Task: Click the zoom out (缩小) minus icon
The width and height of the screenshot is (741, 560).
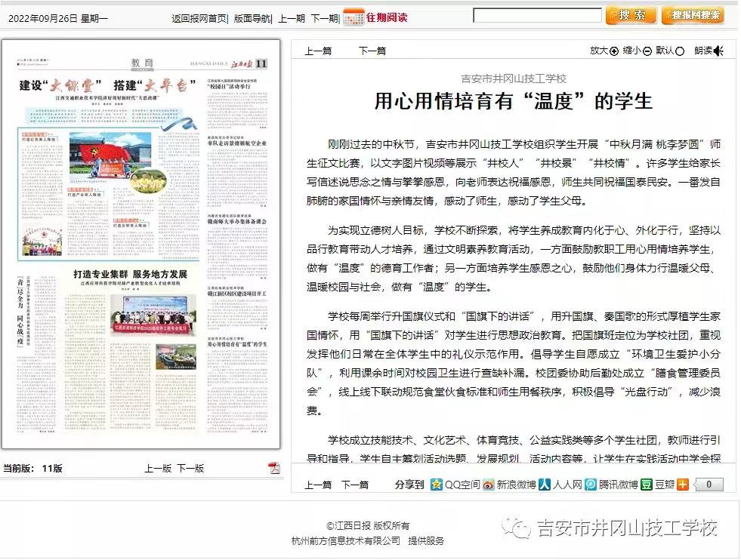Action: (x=647, y=51)
